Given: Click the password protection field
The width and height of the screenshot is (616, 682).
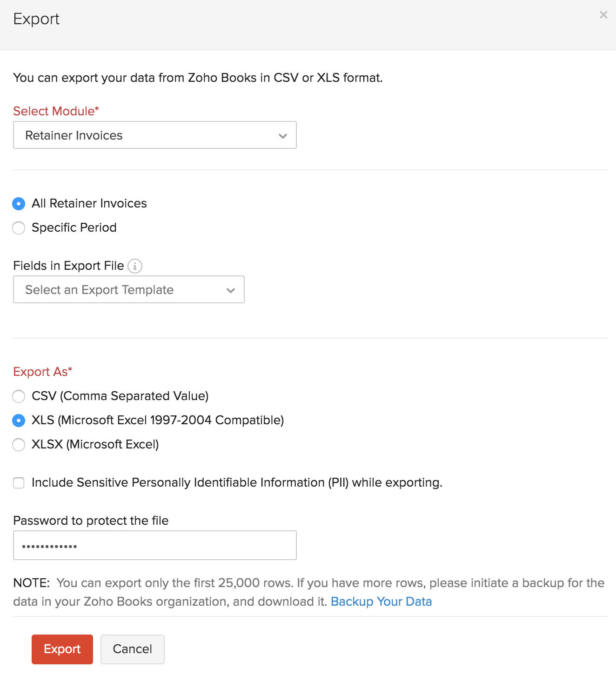Looking at the screenshot, I should point(154,545).
